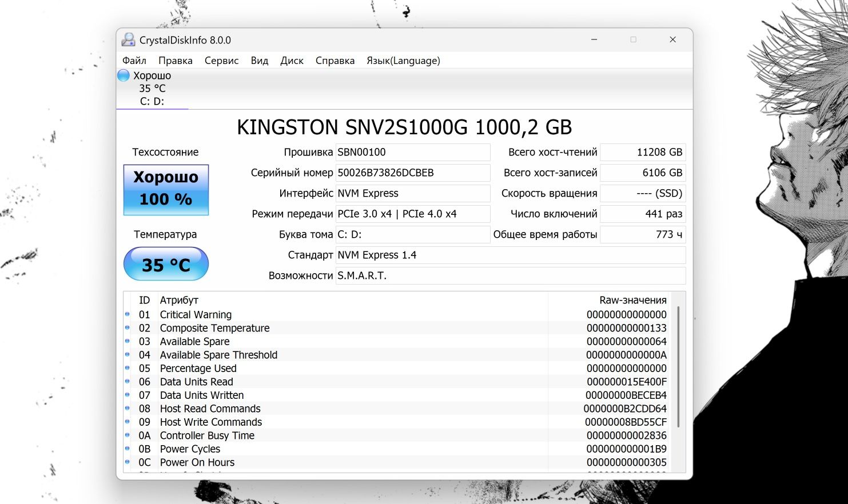
Task: Click the 35 °C temperature button
Action: 166,263
